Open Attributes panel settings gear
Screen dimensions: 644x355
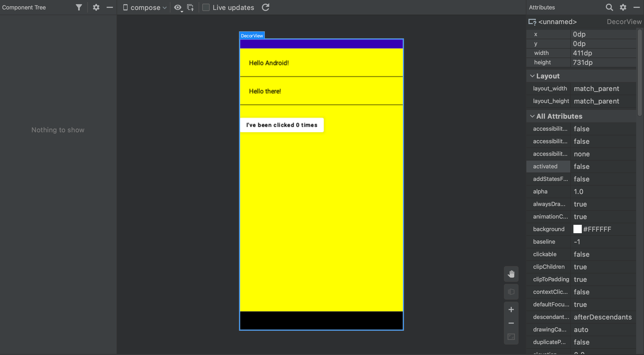(x=623, y=7)
